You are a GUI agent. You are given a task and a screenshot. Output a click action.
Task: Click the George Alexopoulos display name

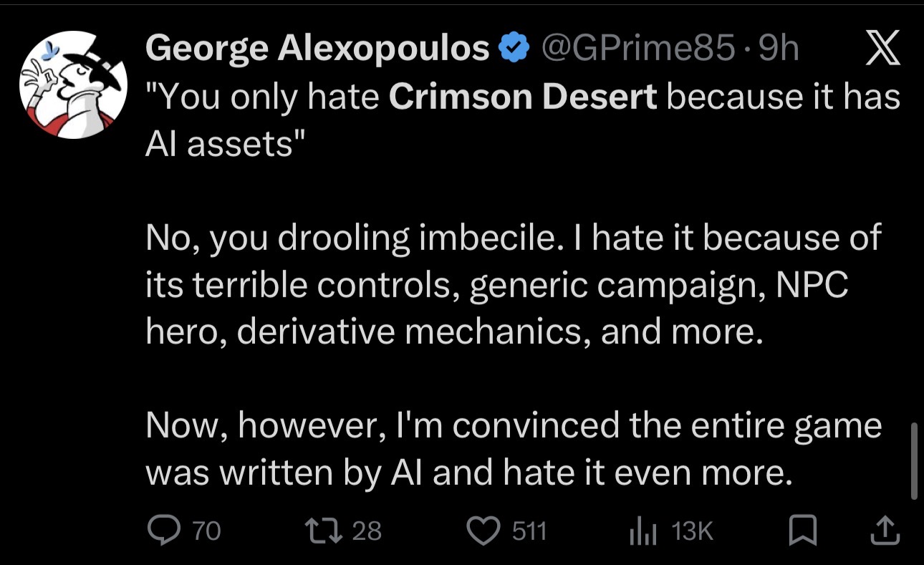317,49
